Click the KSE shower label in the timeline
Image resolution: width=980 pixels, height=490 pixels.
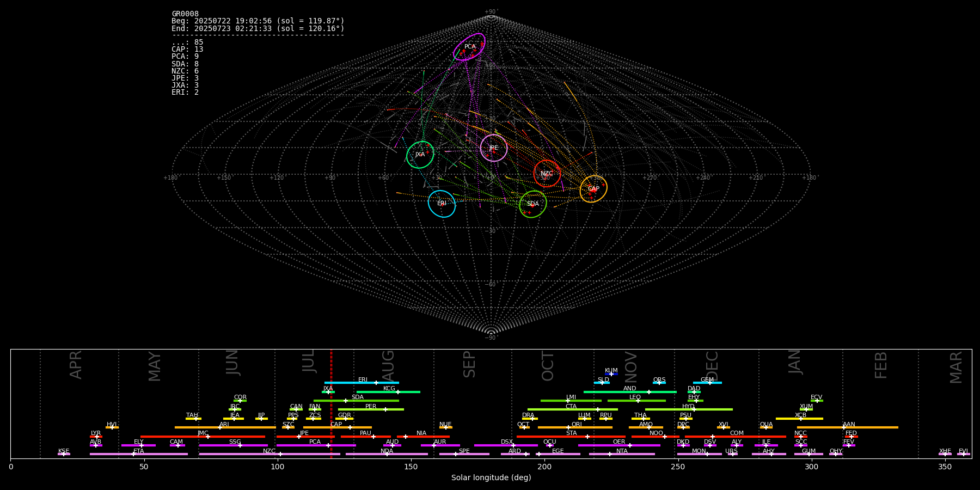click(x=64, y=451)
